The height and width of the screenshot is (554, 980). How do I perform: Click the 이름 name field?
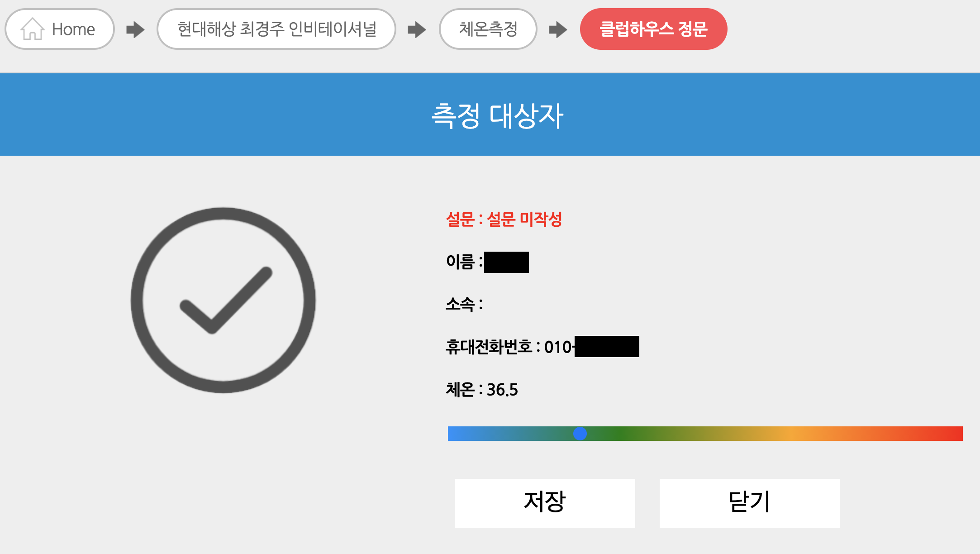(x=487, y=262)
